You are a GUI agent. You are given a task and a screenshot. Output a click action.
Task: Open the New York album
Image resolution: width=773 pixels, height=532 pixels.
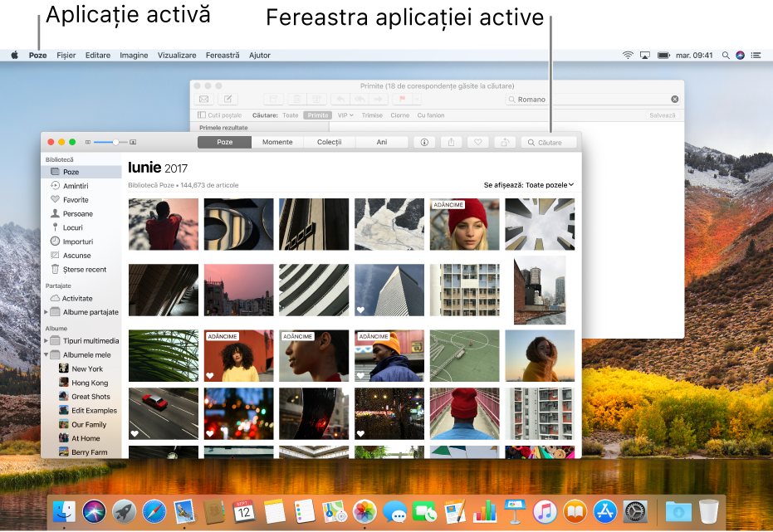[x=81, y=368]
